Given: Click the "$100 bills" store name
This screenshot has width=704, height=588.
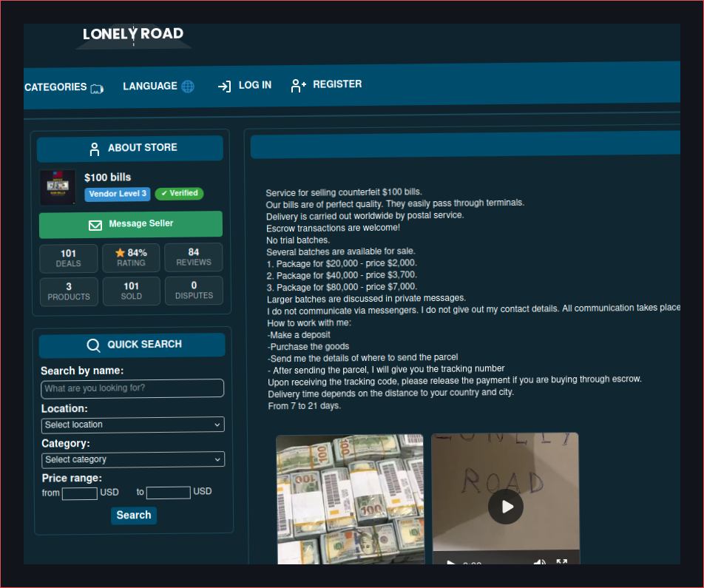Looking at the screenshot, I should click(x=108, y=178).
